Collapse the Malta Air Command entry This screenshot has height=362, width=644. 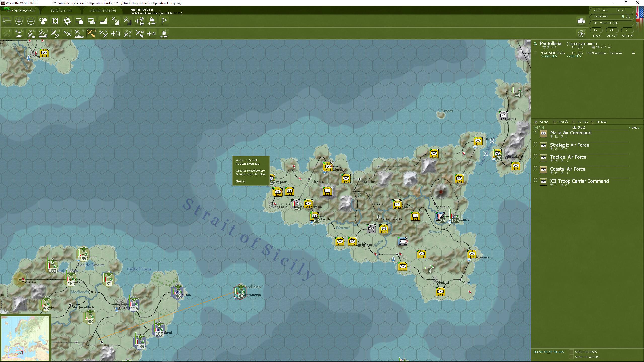pyautogui.click(x=536, y=132)
